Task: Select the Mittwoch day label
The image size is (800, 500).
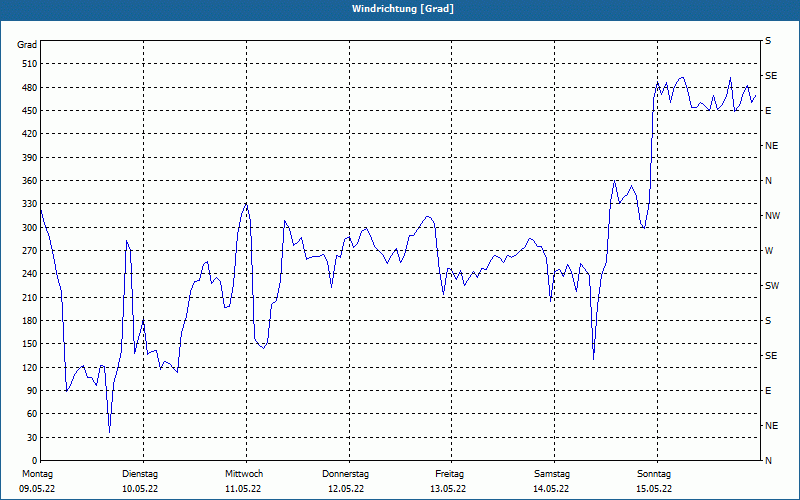Action: [244, 474]
